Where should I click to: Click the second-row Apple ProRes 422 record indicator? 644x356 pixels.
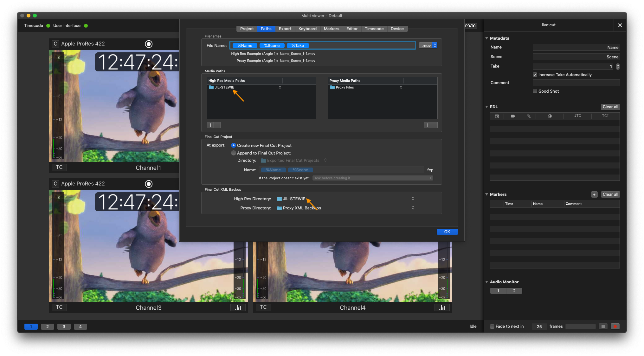pos(149,184)
